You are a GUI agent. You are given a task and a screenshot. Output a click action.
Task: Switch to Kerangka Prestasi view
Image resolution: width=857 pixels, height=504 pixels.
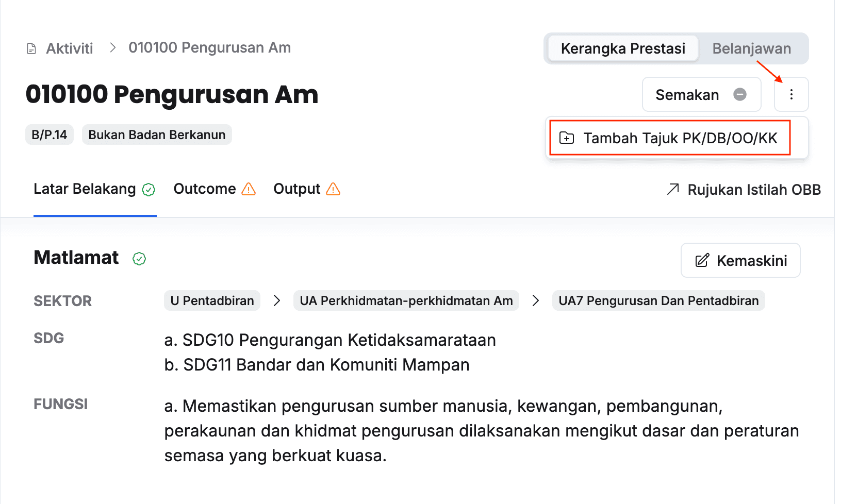622,48
